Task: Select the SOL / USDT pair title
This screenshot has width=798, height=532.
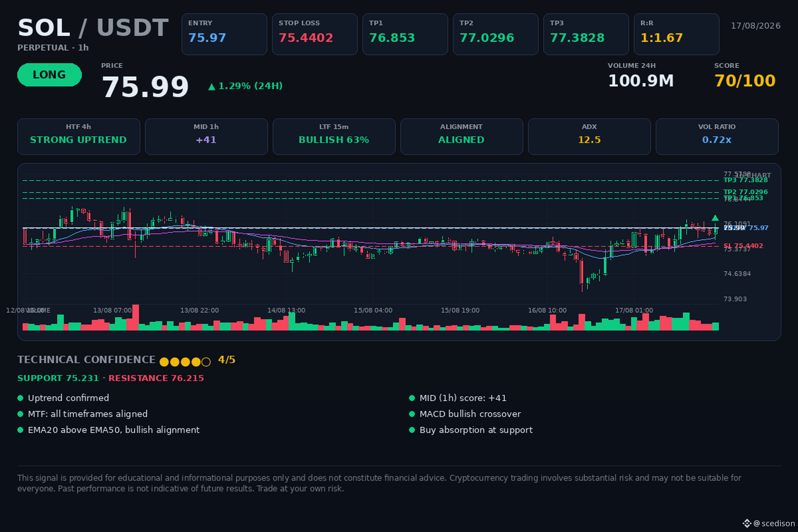Action: coord(93,28)
